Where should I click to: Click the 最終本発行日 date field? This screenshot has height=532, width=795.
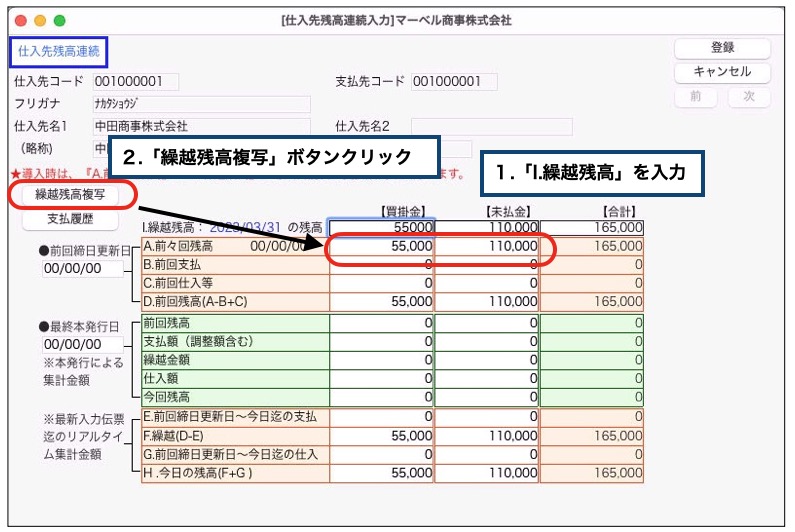(83, 345)
